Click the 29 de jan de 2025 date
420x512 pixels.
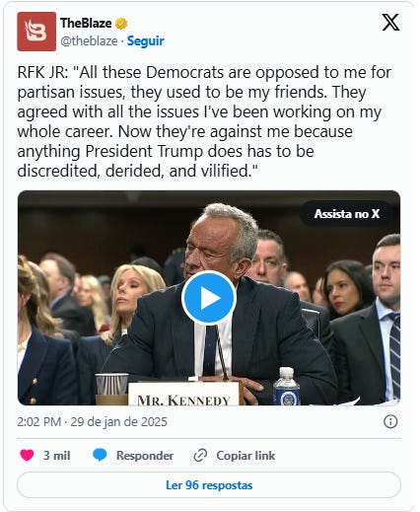tap(119, 421)
